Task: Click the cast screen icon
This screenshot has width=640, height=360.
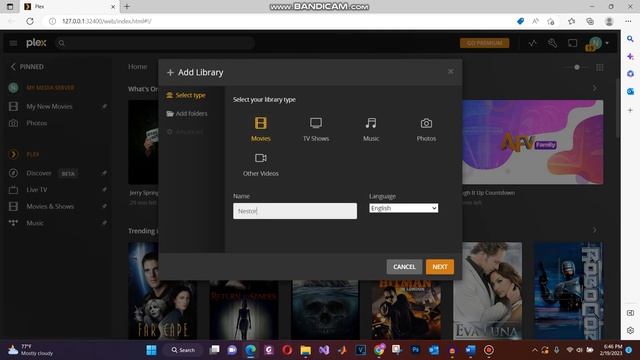Action: [572, 43]
